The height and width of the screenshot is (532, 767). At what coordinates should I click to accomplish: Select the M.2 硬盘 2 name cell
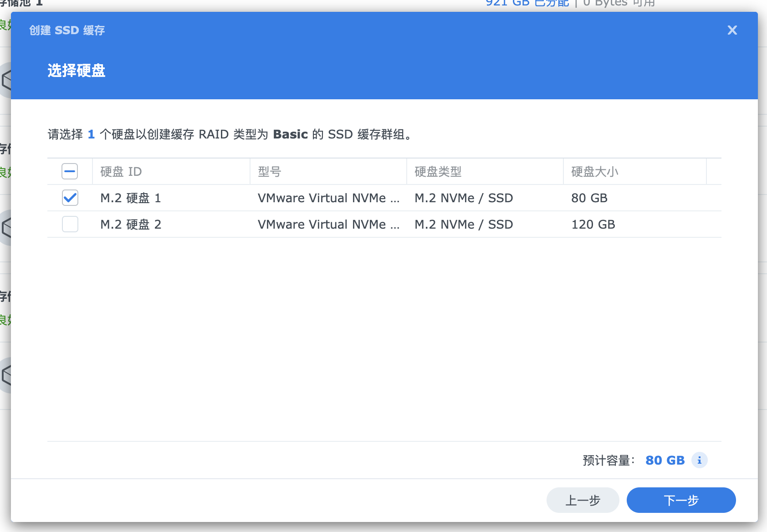pyautogui.click(x=131, y=225)
